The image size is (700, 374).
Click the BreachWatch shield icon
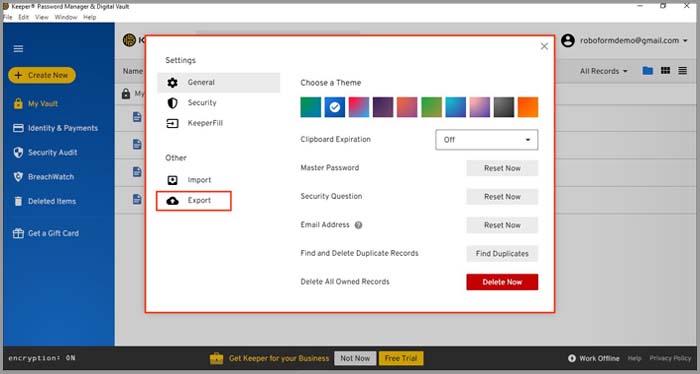(18, 177)
